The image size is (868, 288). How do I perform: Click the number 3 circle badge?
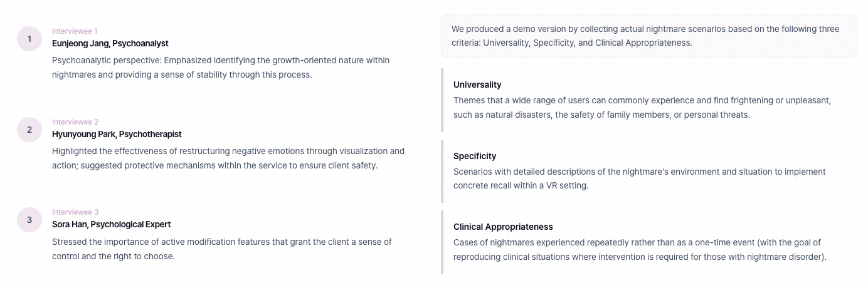click(x=29, y=220)
